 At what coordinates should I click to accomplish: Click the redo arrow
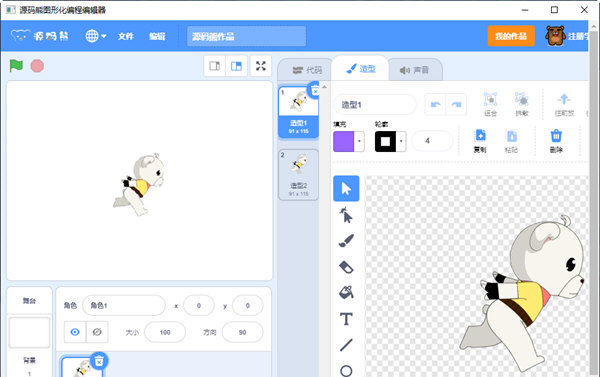[x=456, y=104]
